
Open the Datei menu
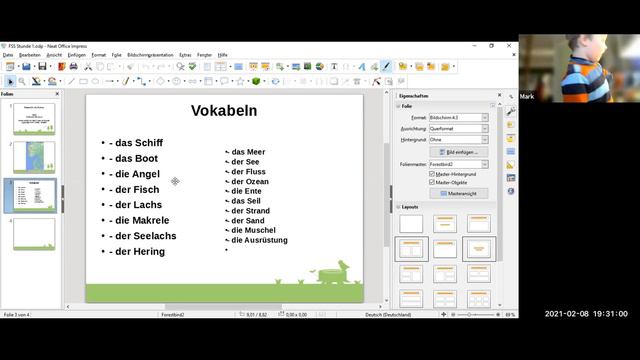[x=8, y=55]
